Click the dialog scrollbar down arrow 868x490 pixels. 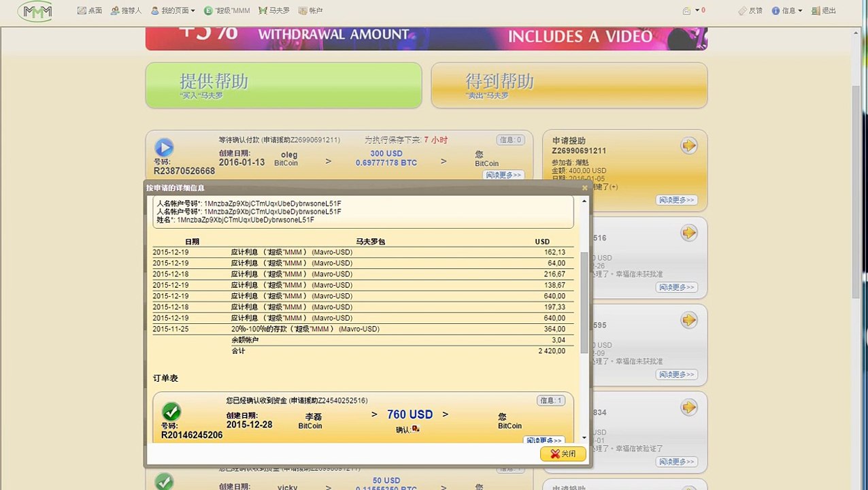[x=584, y=438]
